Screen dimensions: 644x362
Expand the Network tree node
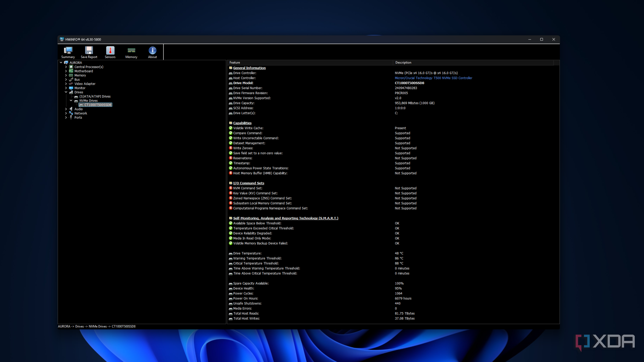(66, 113)
